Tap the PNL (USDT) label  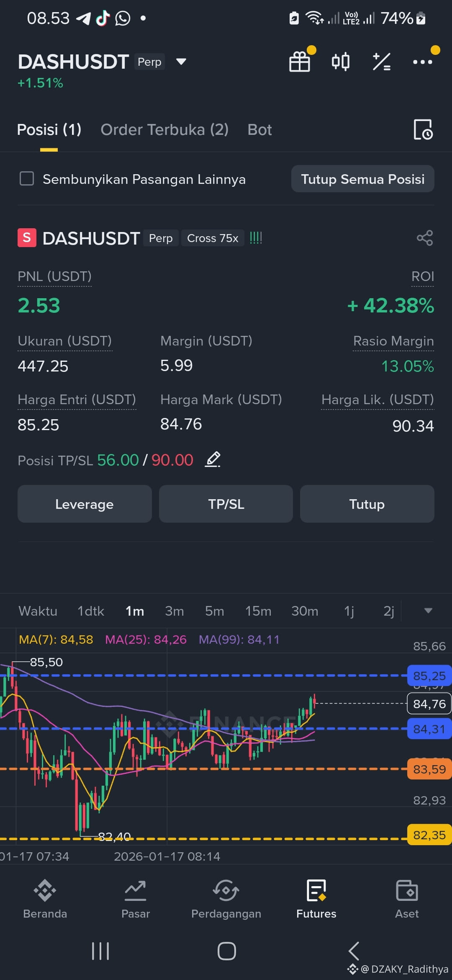click(x=54, y=276)
